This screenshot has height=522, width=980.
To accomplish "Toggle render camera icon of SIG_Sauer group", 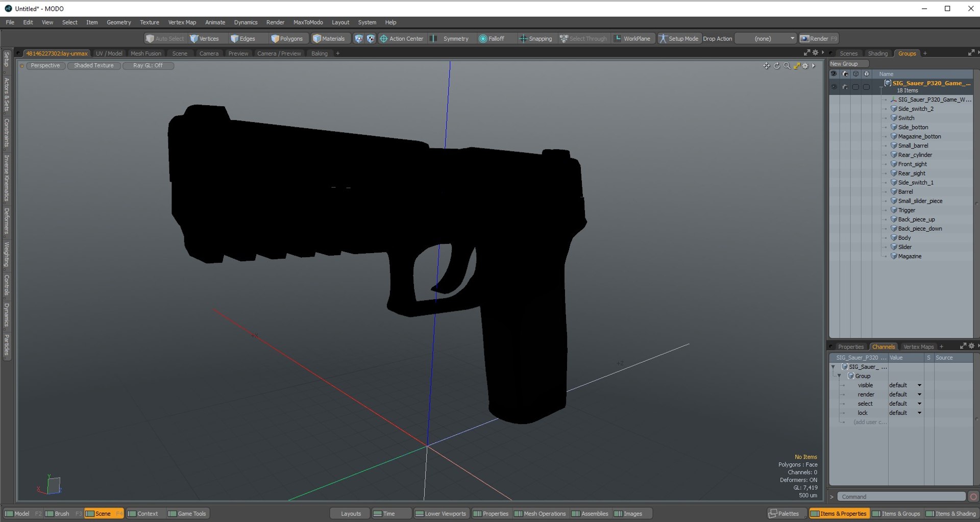I will [845, 87].
